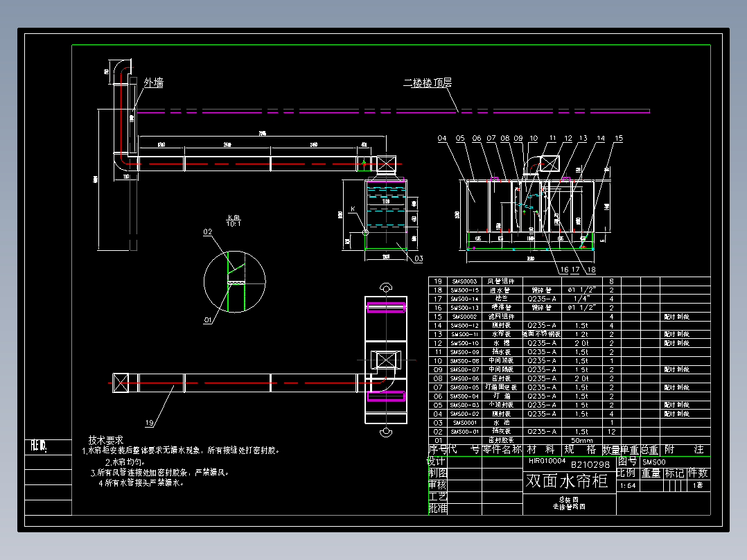Click the 技术要求 heading
Viewport: 747px width, 560px height.
coord(106,440)
